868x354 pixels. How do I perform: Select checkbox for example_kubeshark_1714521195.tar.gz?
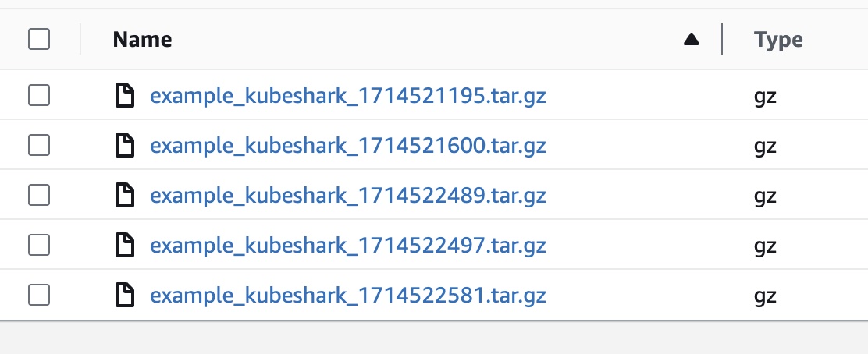(x=39, y=96)
